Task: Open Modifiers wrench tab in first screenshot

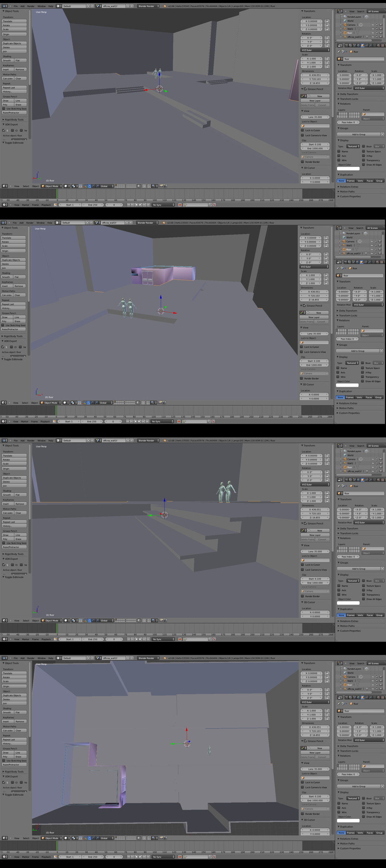Action: (x=370, y=46)
